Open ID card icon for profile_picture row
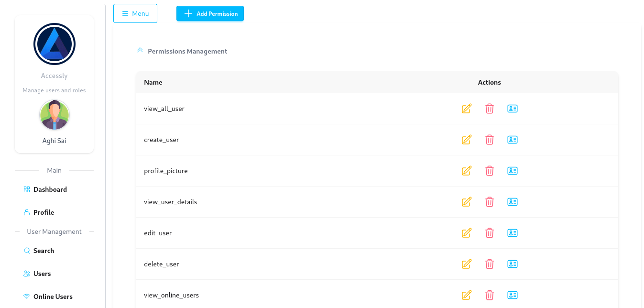Viewport: 644px width, 308px height. 512,171
